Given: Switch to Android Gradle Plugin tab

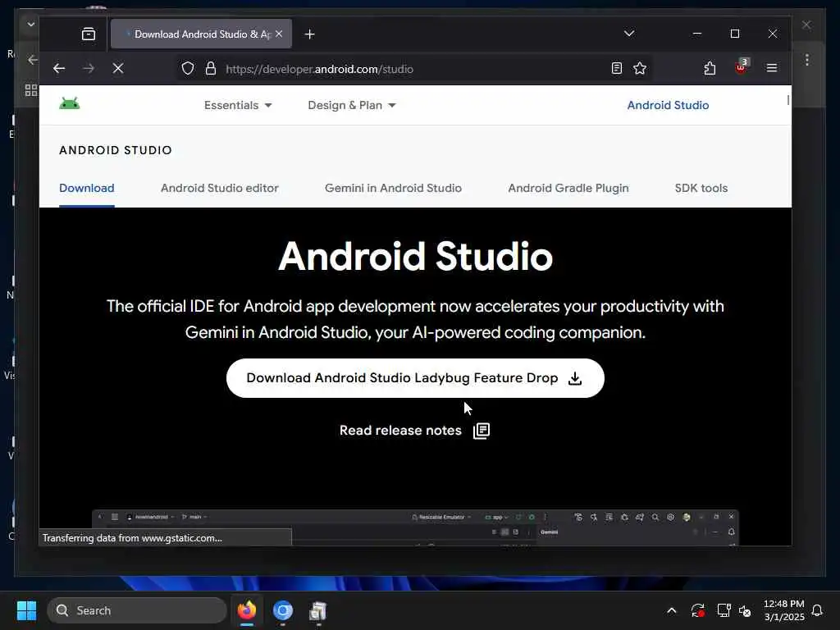Looking at the screenshot, I should pos(568,188).
